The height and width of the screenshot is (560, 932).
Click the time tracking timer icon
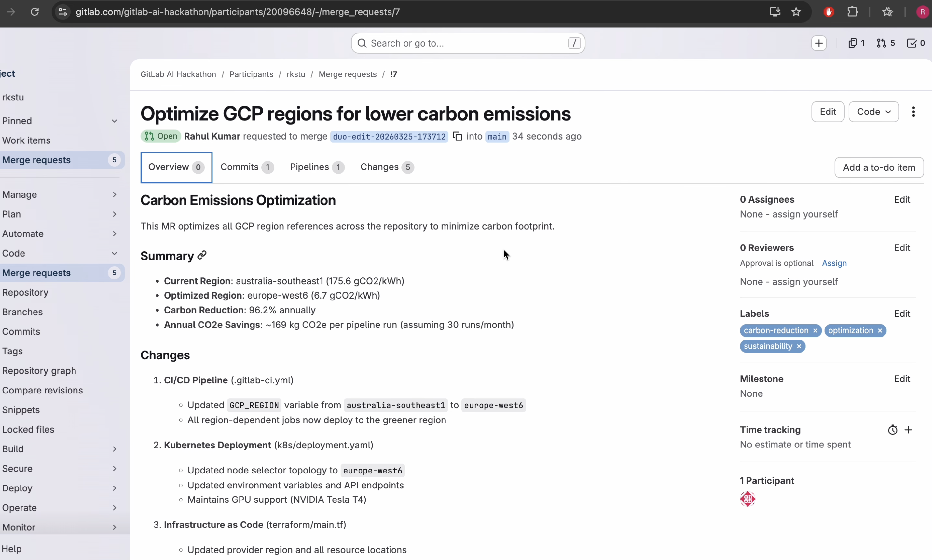[x=892, y=430]
